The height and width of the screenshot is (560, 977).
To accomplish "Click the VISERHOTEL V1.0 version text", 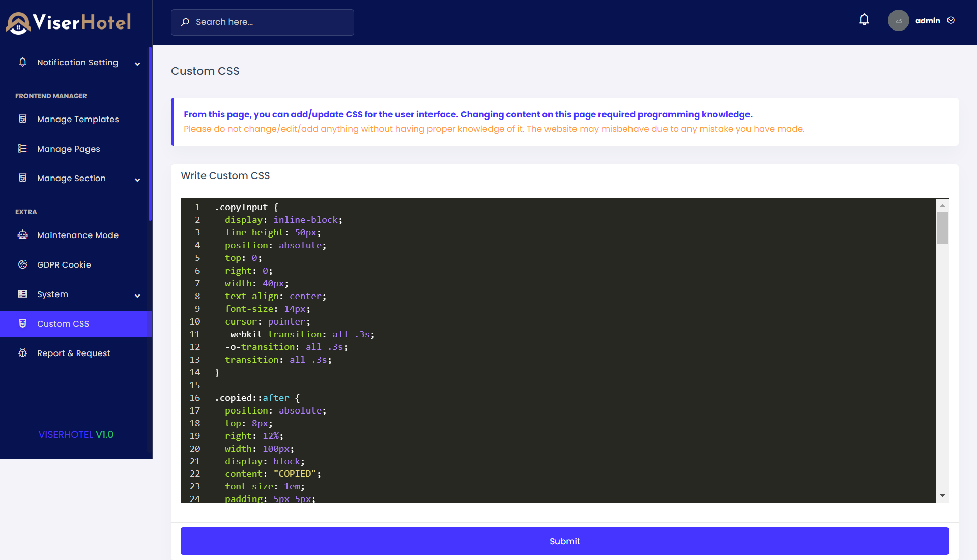I will pos(76,435).
